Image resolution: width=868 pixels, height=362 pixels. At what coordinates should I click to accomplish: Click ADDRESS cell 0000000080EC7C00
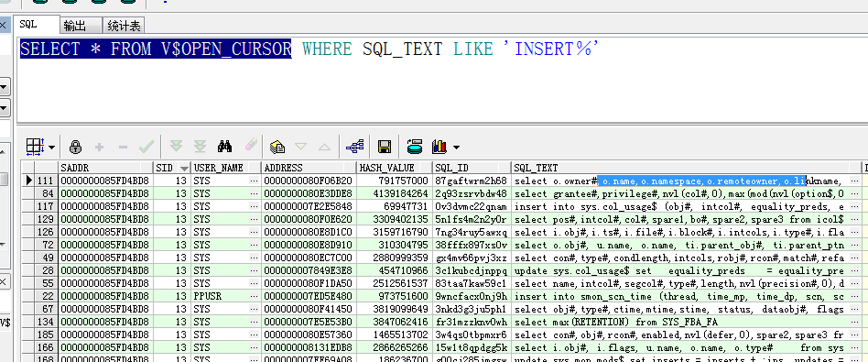tap(309, 258)
